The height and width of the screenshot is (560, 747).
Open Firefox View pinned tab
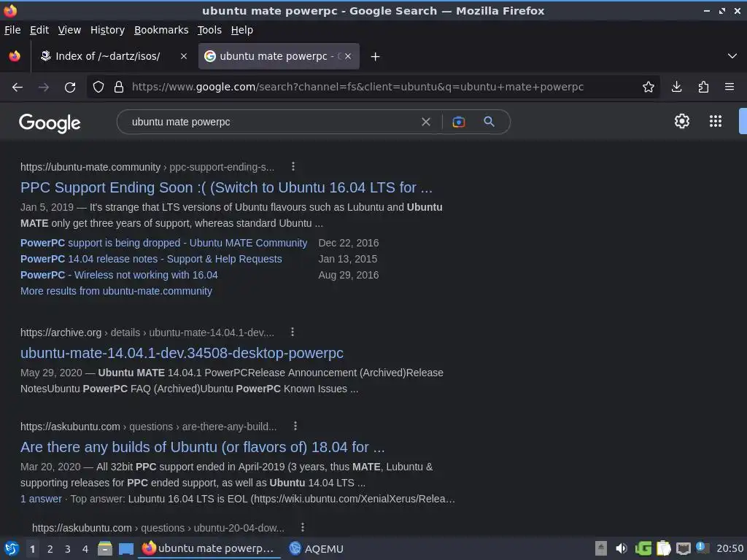(x=15, y=56)
